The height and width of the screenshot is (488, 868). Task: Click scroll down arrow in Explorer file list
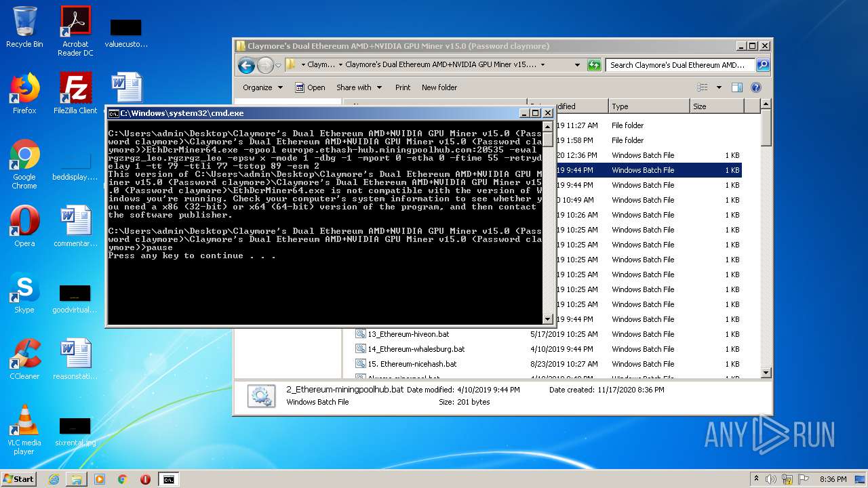click(x=766, y=372)
